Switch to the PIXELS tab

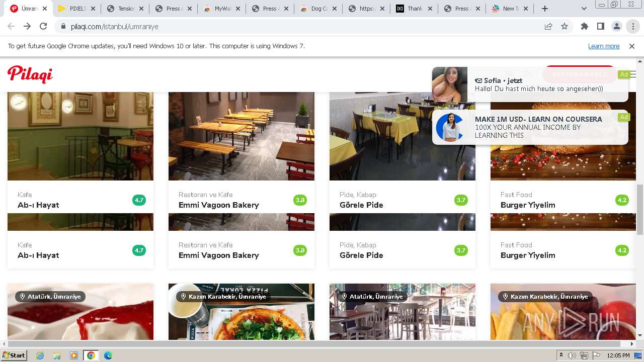coord(77,9)
